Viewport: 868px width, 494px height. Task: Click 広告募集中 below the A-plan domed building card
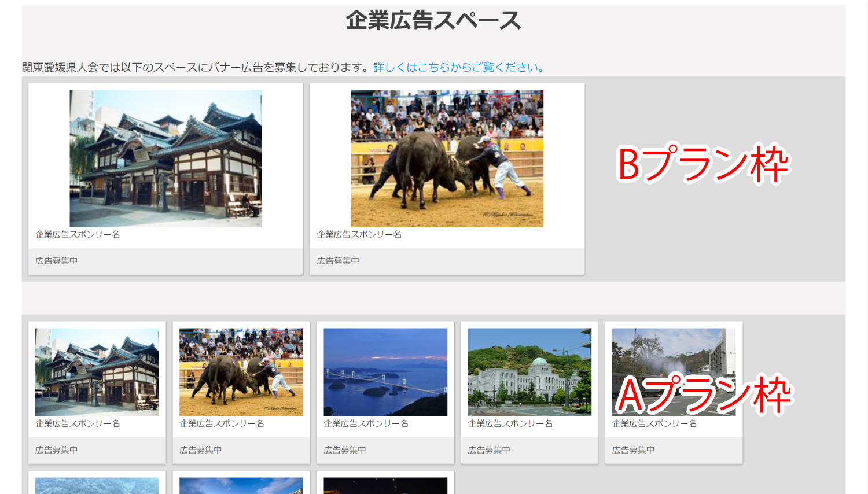[x=489, y=450]
